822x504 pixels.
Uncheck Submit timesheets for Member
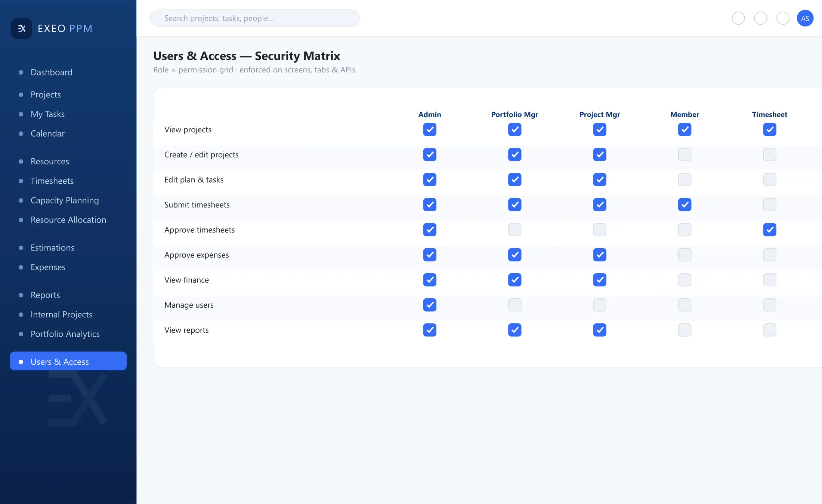(x=685, y=205)
